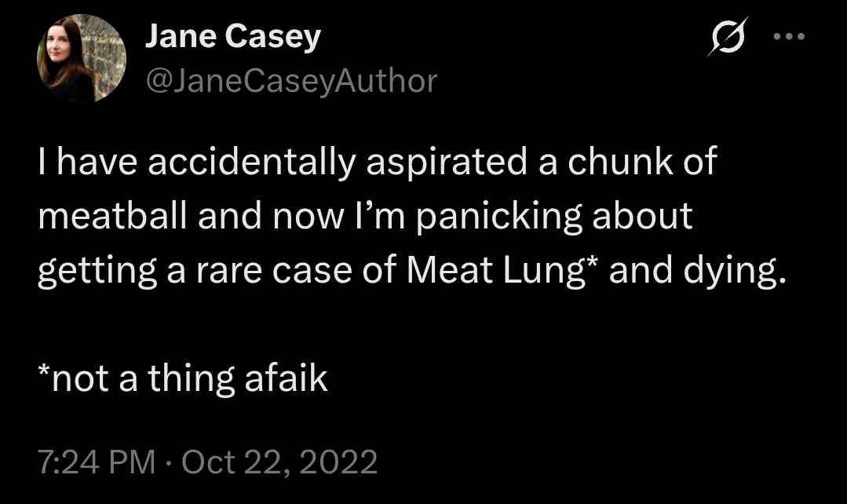Click the 7:24 PM timestamp
The image size is (847, 504).
[96, 462]
